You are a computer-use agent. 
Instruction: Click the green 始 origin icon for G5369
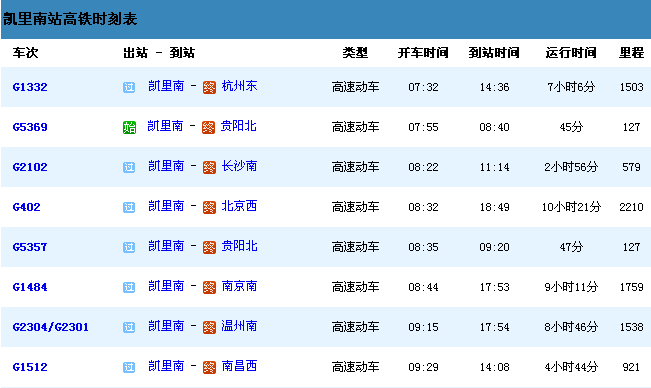[x=129, y=127]
